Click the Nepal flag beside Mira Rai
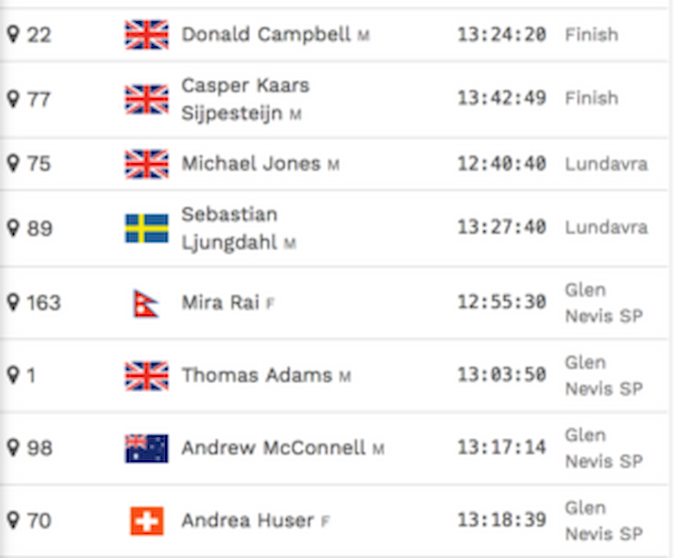 pos(146,304)
